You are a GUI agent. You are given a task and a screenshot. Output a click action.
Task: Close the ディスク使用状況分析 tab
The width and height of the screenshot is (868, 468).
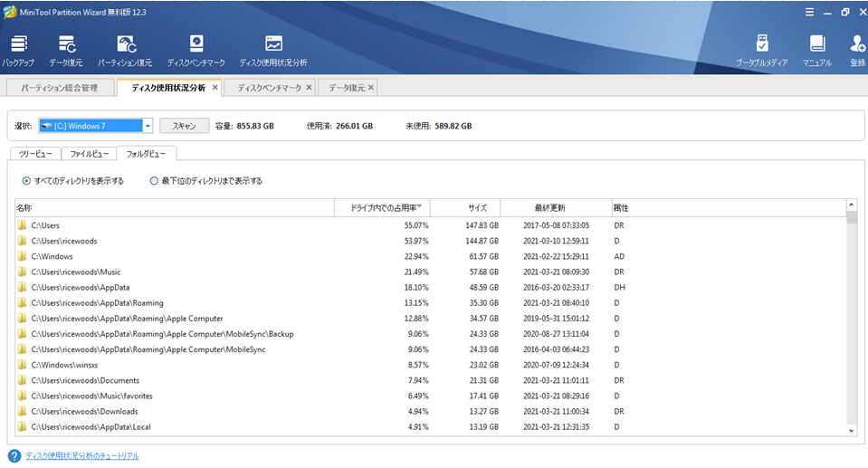[215, 88]
